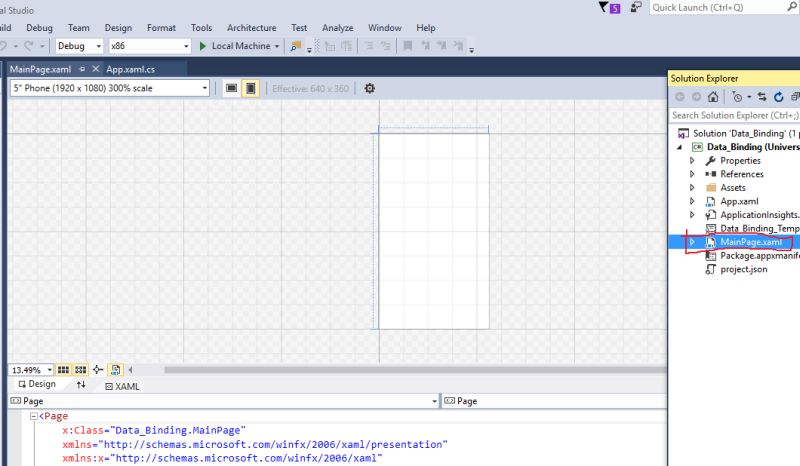Switch to the XAML pane tab
The width and height of the screenshot is (800, 466).
click(x=122, y=386)
